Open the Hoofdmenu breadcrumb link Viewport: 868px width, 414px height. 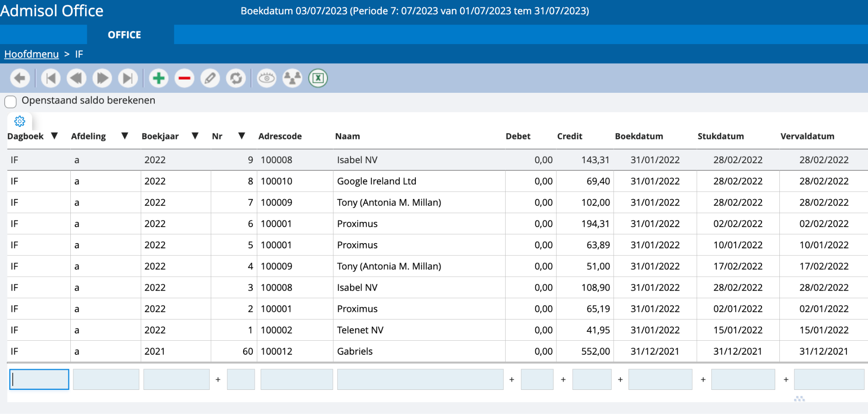click(31, 54)
